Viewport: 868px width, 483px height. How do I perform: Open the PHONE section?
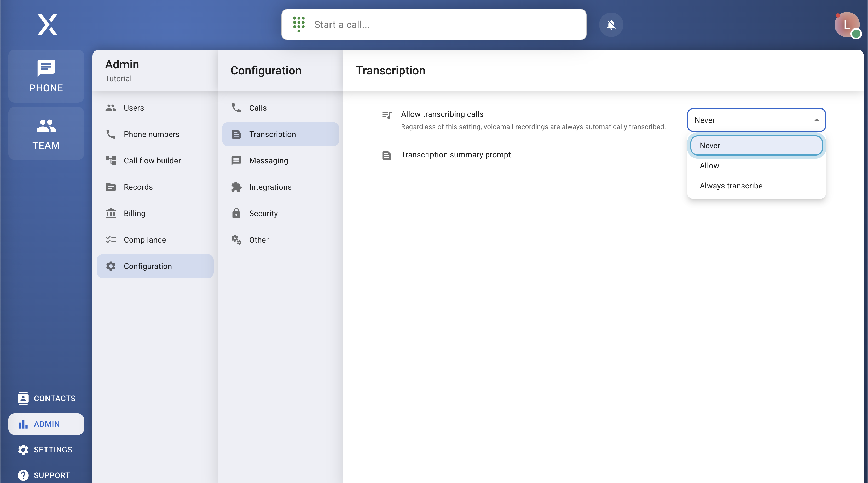coord(46,76)
